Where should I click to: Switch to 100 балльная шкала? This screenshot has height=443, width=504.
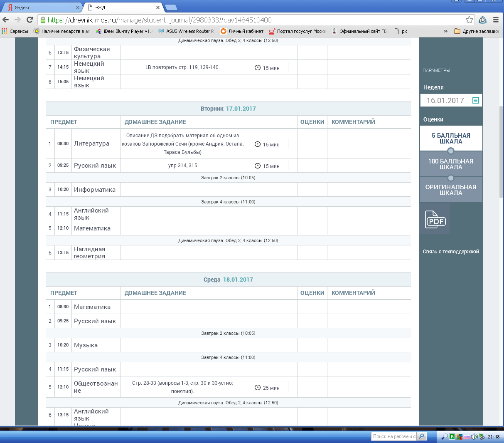click(x=451, y=164)
